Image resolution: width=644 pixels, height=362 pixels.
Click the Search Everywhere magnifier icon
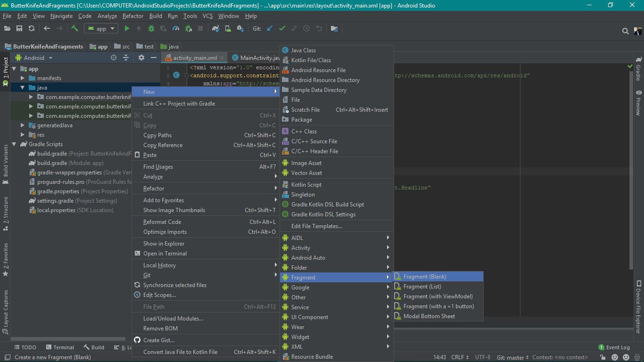(625, 31)
